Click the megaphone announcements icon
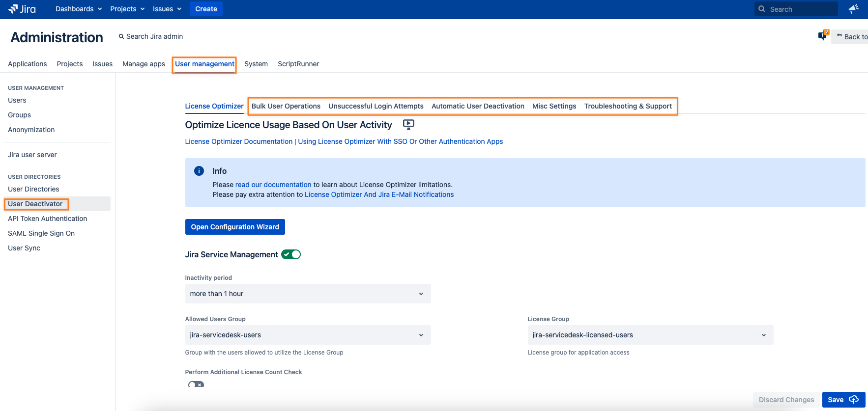Viewport: 868px width, 411px height. (x=854, y=9)
